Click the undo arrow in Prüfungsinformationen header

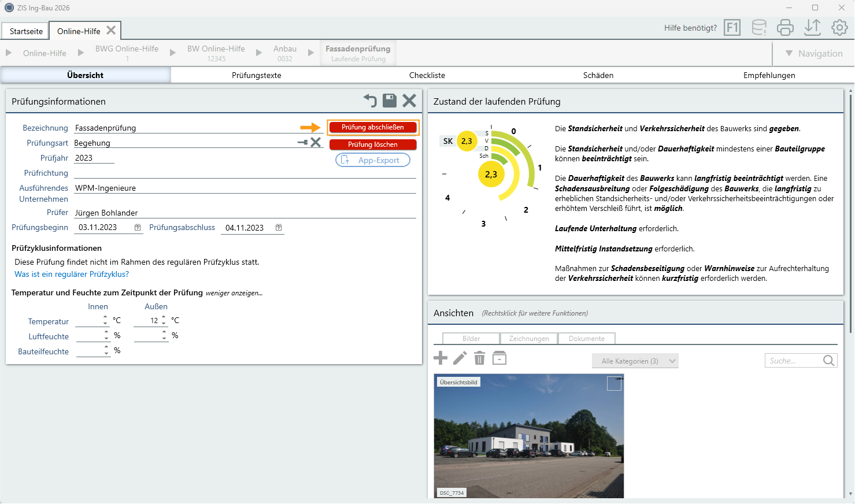coord(370,101)
